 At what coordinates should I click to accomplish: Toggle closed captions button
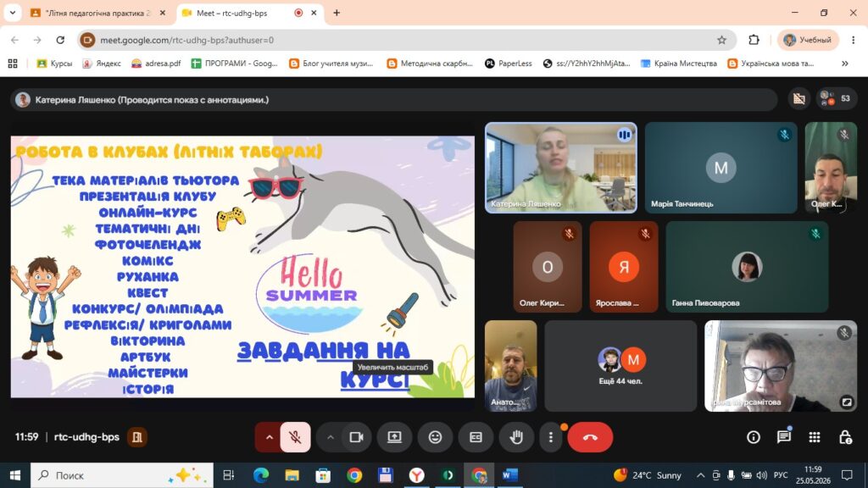point(476,437)
